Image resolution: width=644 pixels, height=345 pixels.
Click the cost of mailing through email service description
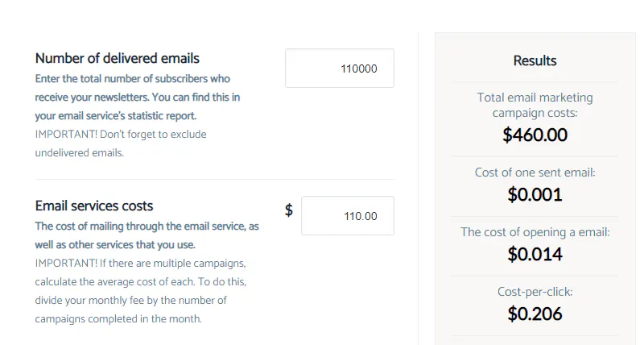point(147,235)
